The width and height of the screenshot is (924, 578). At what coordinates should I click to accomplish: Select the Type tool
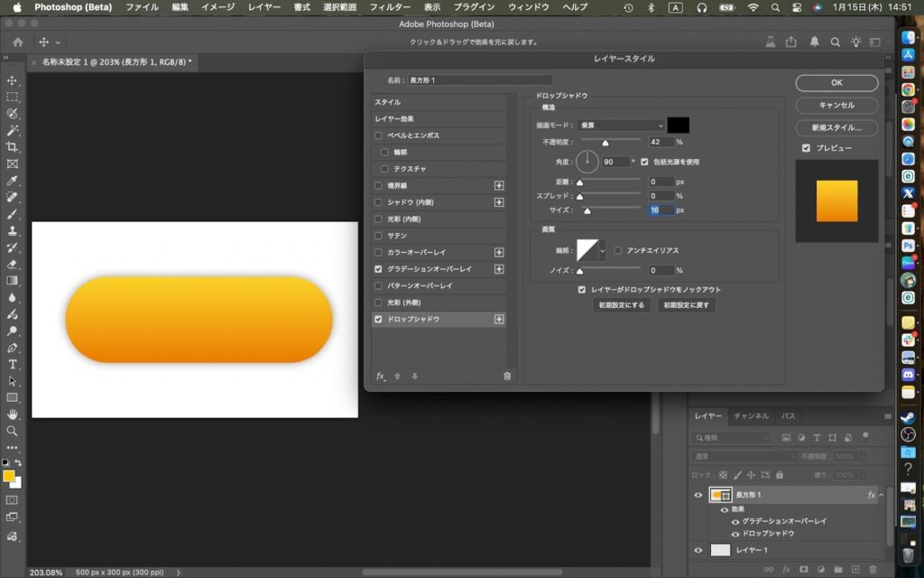(13, 364)
